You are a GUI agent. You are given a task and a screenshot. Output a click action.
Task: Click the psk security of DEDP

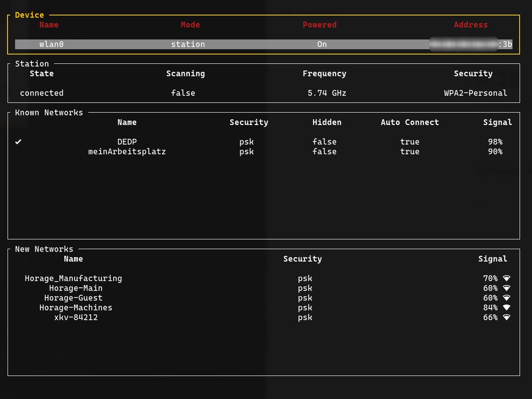pos(247,142)
